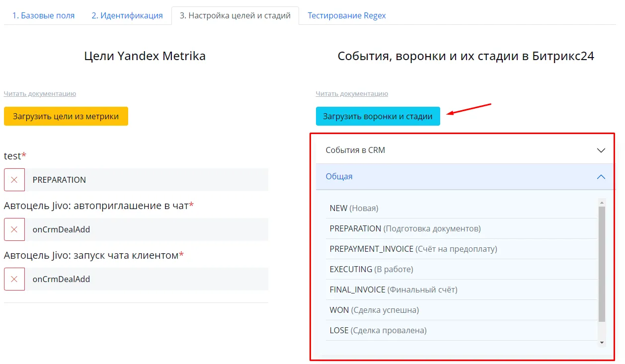This screenshot has height=364, width=625.
Task: Open the Тестирование Regex tab
Action: (x=347, y=15)
